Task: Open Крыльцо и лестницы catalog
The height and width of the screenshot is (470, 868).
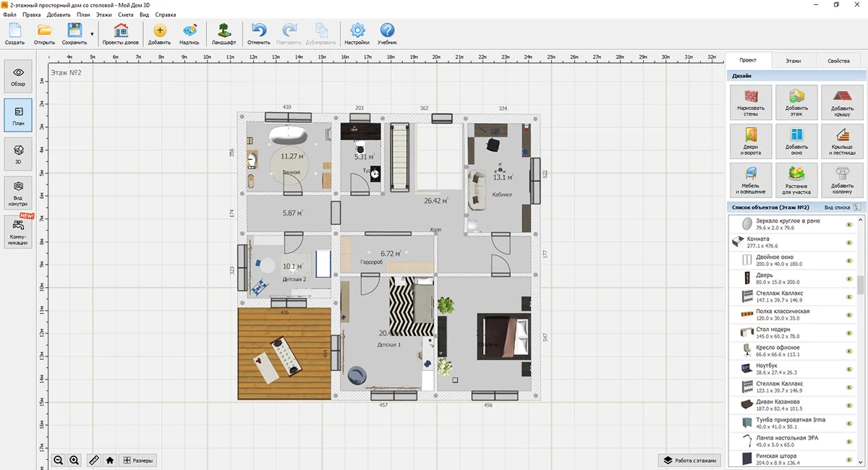Action: click(x=842, y=141)
